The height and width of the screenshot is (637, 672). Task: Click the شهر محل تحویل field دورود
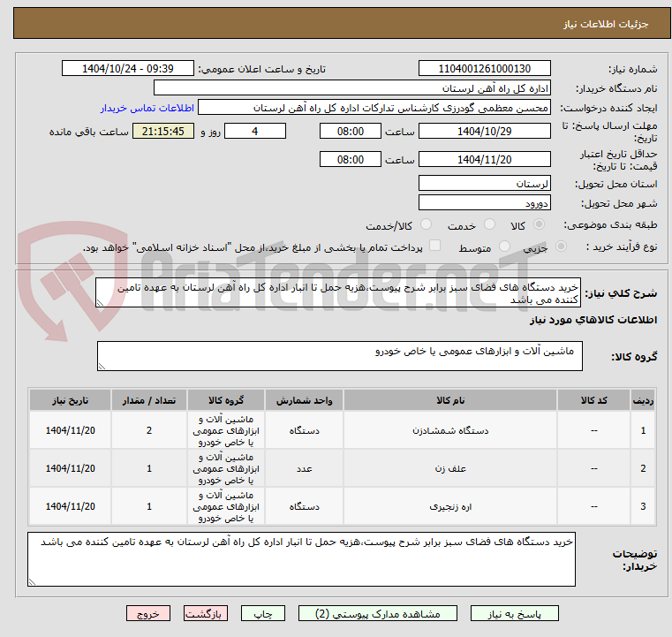point(484,202)
